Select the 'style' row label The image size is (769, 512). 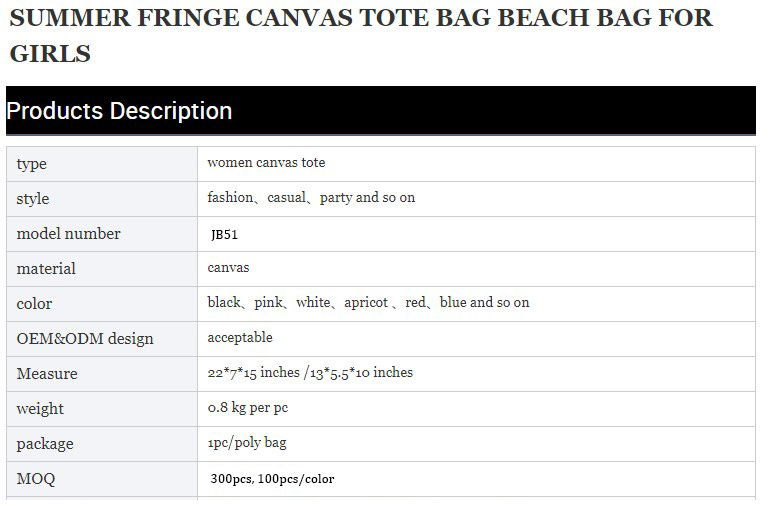point(32,199)
